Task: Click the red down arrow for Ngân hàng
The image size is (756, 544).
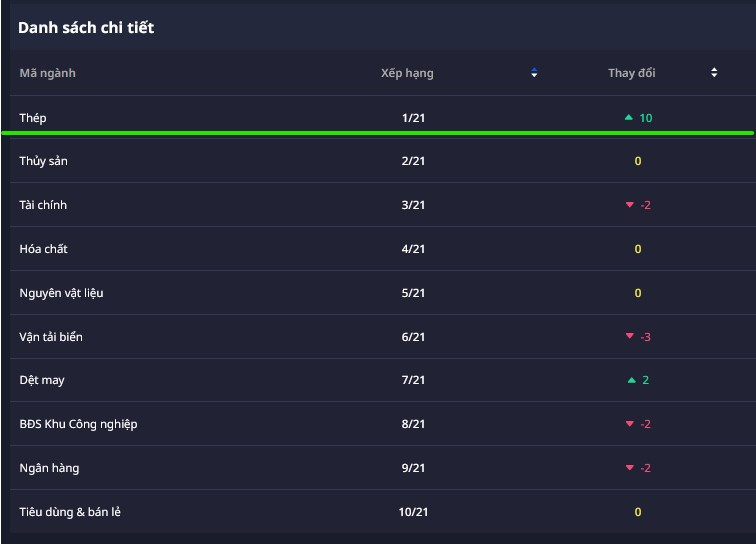Action: [629, 468]
